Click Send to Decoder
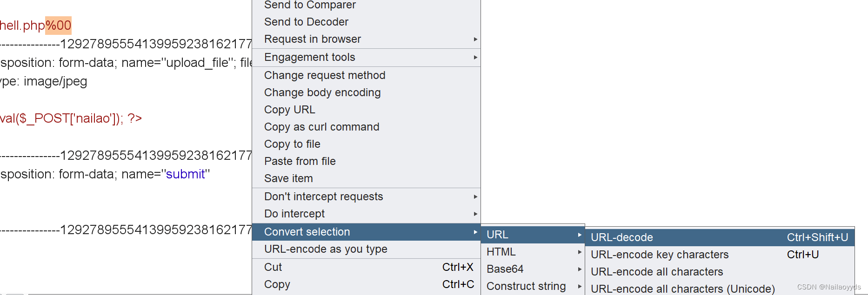 [306, 22]
